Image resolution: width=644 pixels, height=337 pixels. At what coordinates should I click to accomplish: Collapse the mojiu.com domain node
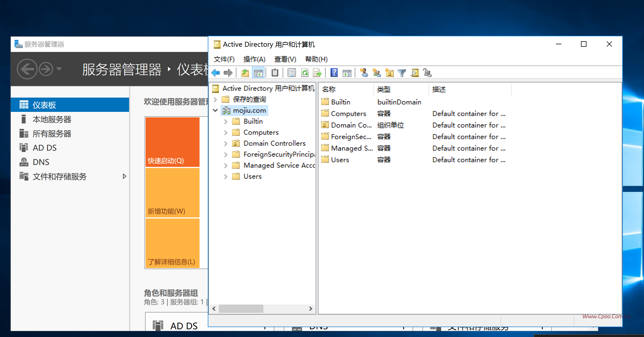click(x=215, y=110)
